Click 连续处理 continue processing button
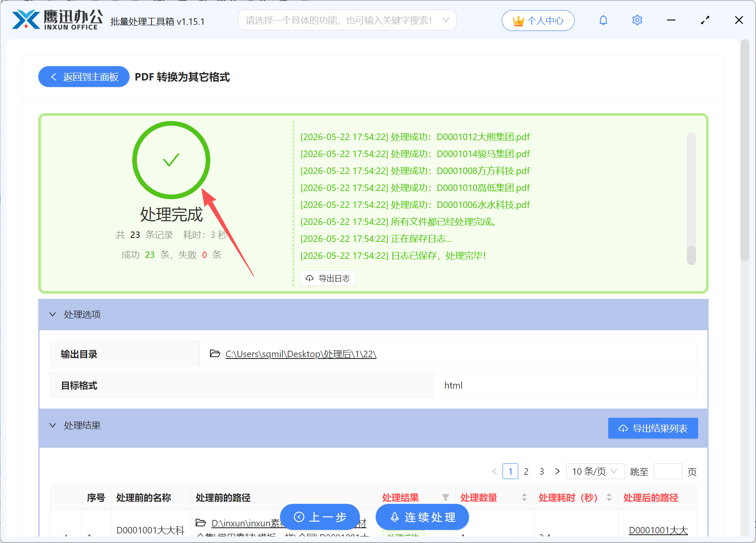 (423, 517)
